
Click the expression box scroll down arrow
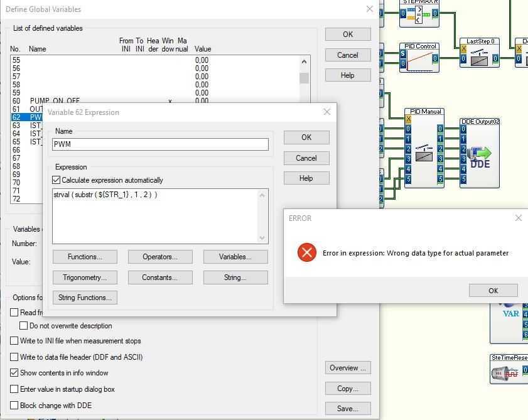[x=262, y=238]
